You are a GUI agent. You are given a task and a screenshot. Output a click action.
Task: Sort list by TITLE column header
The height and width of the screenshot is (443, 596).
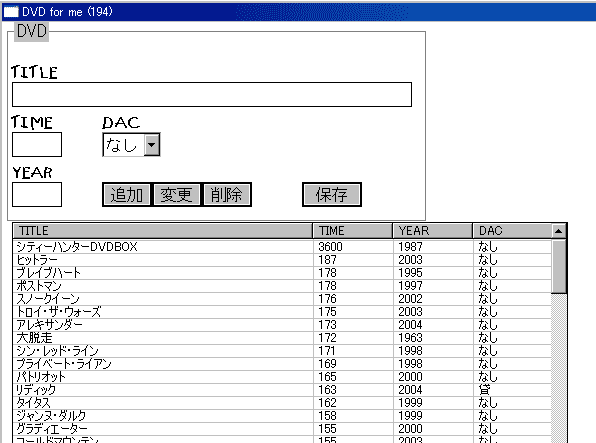pos(163,231)
